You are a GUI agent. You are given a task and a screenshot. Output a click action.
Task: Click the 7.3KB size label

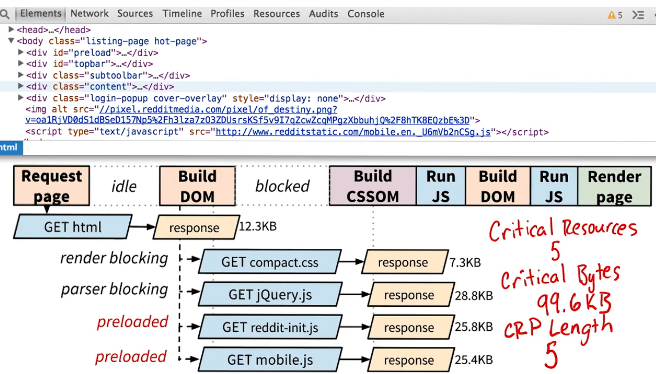pos(465,262)
